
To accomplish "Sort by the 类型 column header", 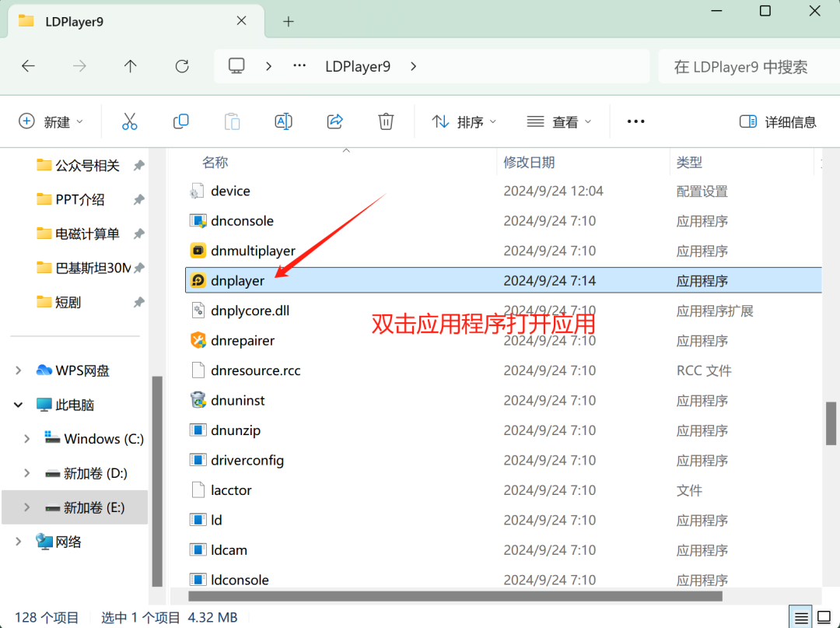I will point(689,162).
